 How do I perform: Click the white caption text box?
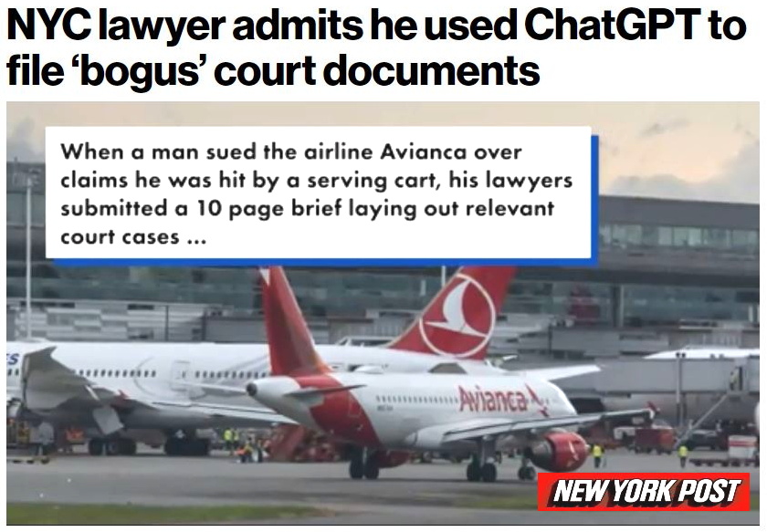[x=319, y=193]
